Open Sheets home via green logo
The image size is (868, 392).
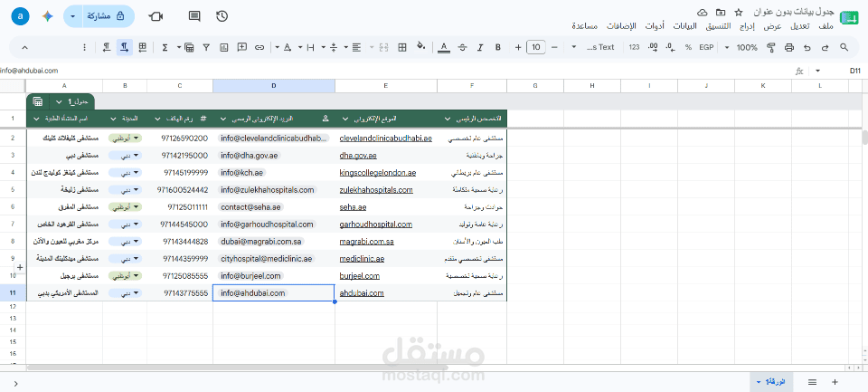coord(848,18)
